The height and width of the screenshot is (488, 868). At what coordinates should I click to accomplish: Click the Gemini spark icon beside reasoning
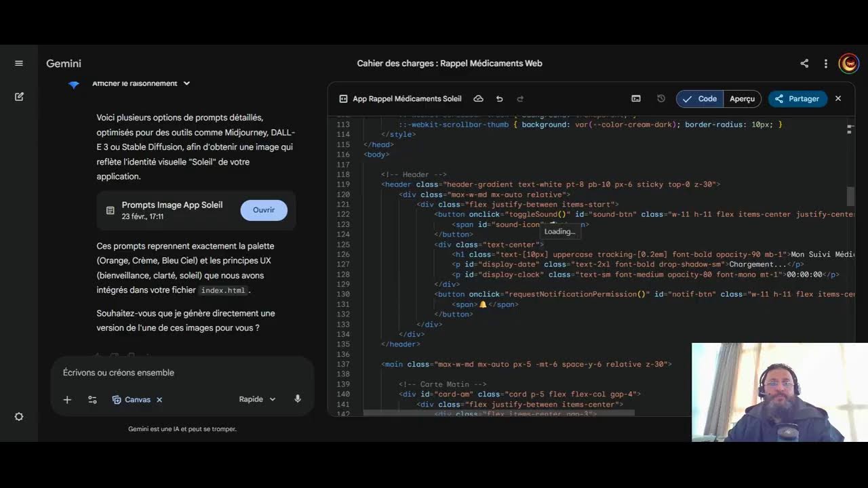(x=74, y=84)
